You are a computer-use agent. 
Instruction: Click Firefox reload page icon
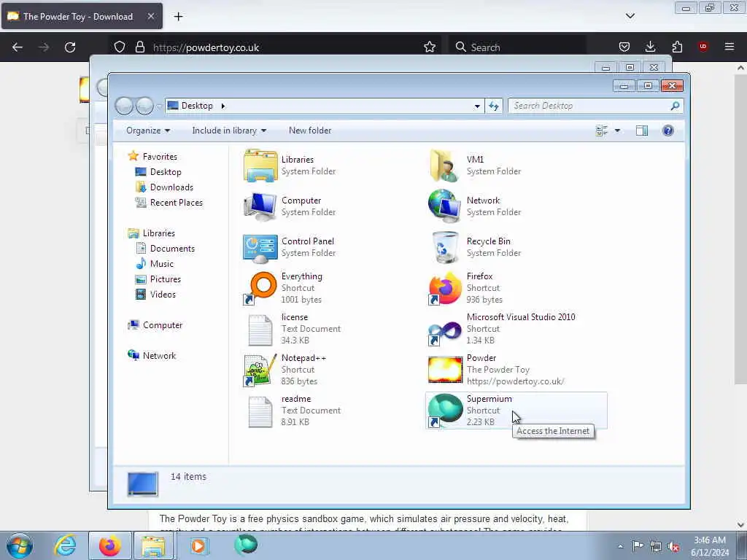[70, 47]
